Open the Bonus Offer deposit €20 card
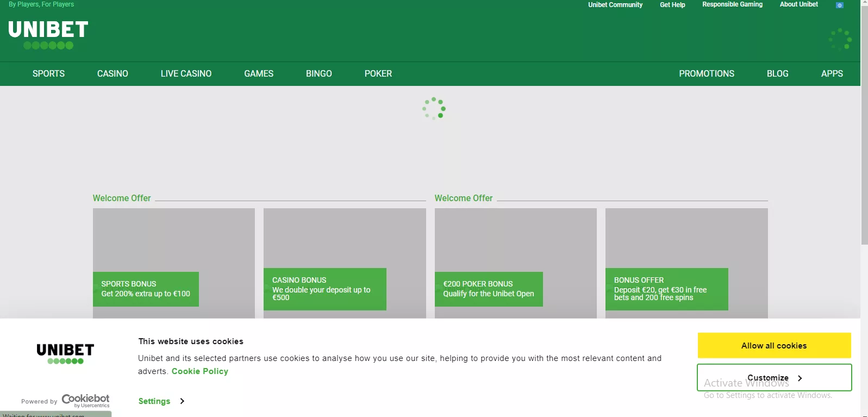The width and height of the screenshot is (868, 417). [x=686, y=263]
